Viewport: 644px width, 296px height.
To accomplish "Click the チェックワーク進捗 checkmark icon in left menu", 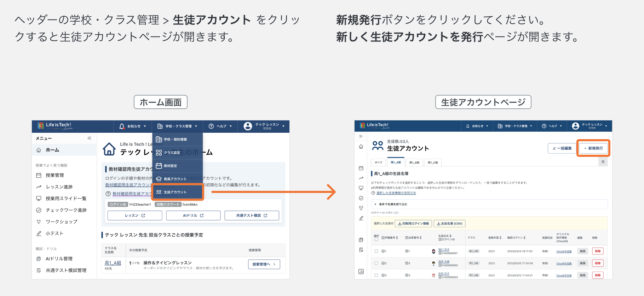I will click(39, 210).
